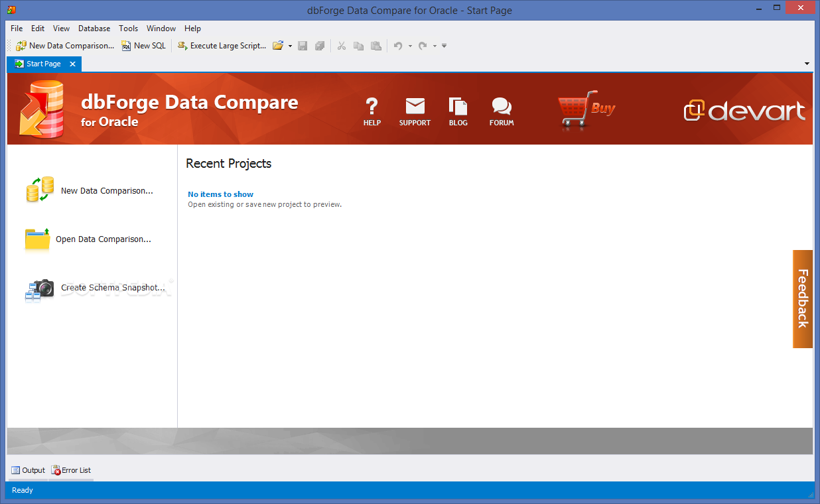
Task: Click the Create Schema Snapshot link
Action: coord(113,288)
